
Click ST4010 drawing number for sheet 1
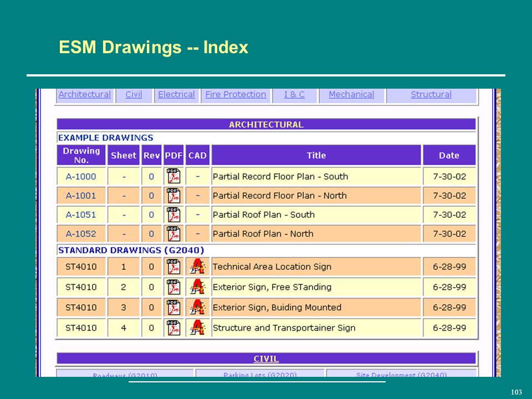tap(81, 267)
